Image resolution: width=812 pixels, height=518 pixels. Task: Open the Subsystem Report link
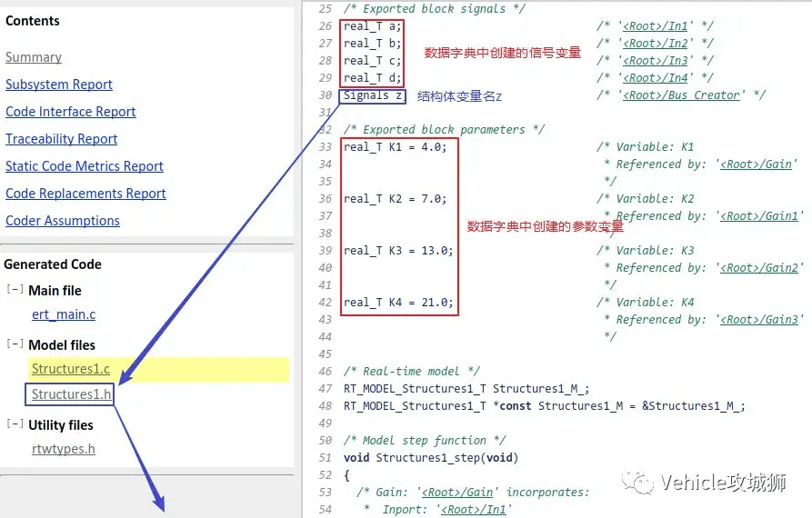[58, 85]
